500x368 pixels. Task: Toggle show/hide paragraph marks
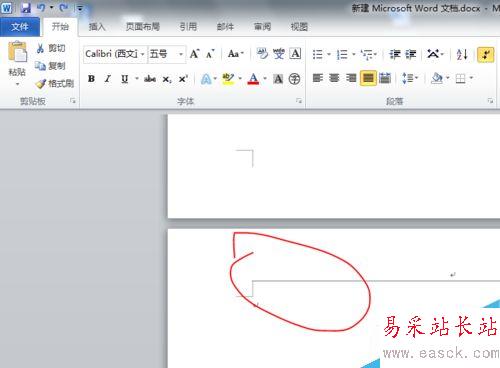pyautogui.click(x=486, y=54)
